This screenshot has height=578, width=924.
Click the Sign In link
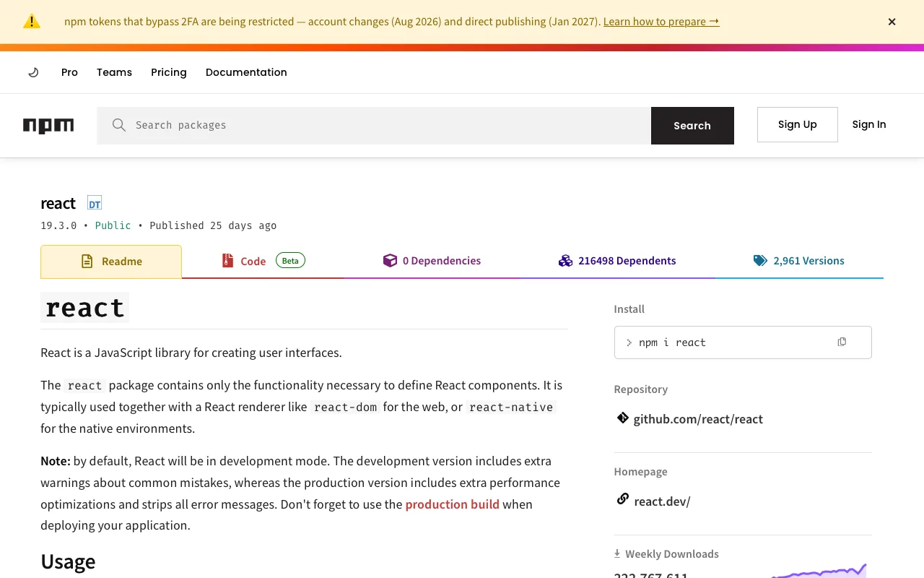pos(869,124)
